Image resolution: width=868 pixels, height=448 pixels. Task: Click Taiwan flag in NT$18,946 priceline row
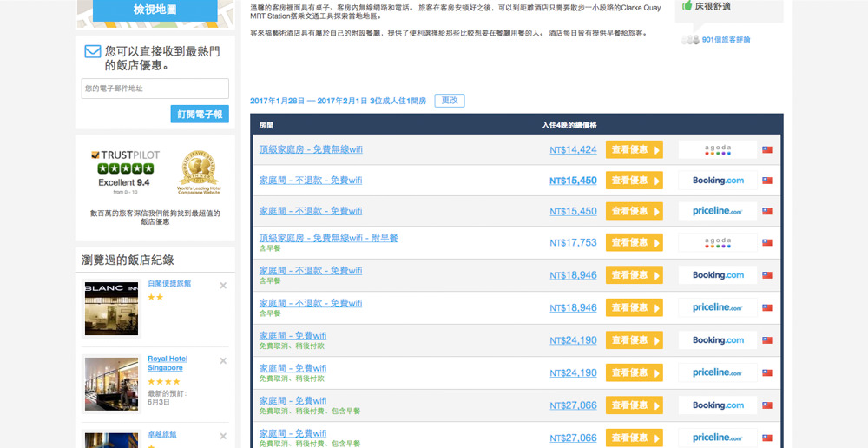tap(766, 307)
